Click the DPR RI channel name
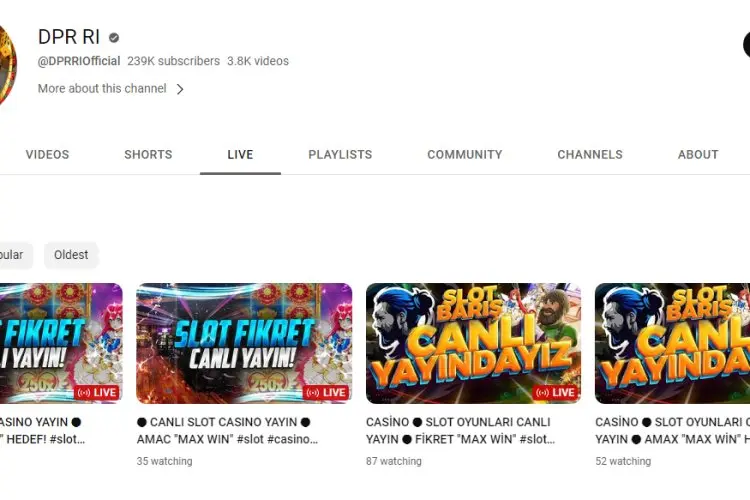Image resolution: width=750 pixels, height=500 pixels. tap(69, 37)
